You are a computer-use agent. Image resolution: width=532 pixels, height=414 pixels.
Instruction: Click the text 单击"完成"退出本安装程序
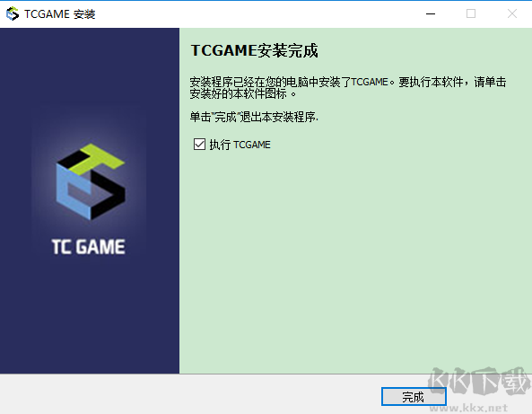click(254, 117)
